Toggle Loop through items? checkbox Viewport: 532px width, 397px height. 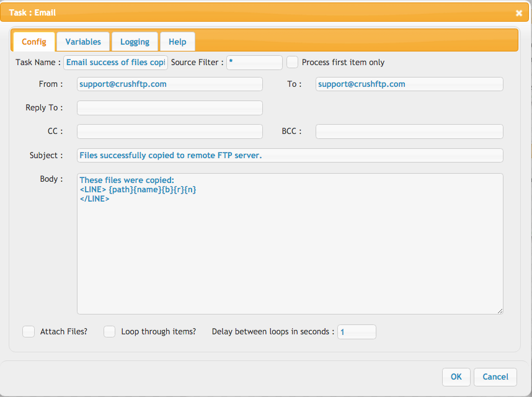pos(109,331)
